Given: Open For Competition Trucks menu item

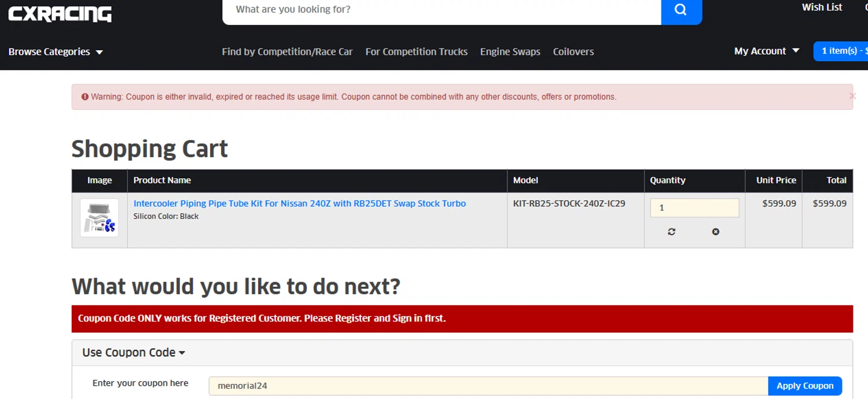Looking at the screenshot, I should click(x=417, y=51).
